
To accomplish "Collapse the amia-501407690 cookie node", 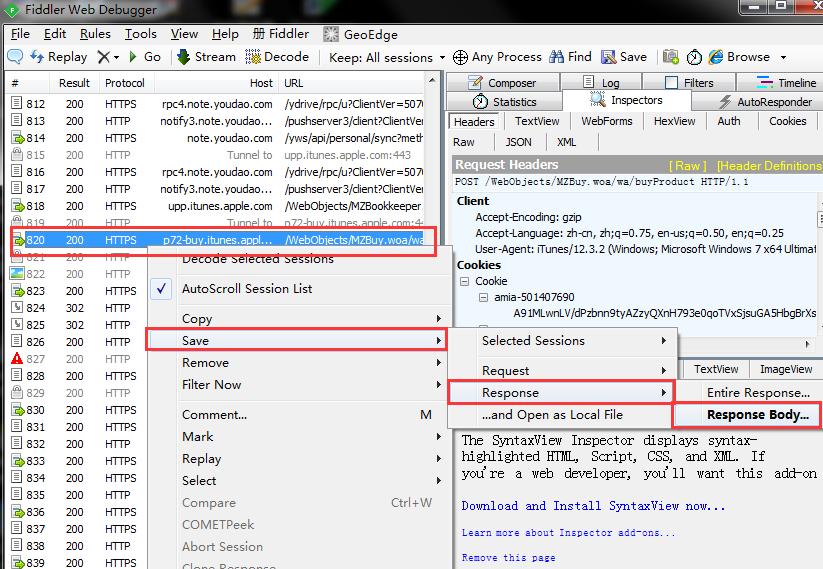I will tap(483, 298).
